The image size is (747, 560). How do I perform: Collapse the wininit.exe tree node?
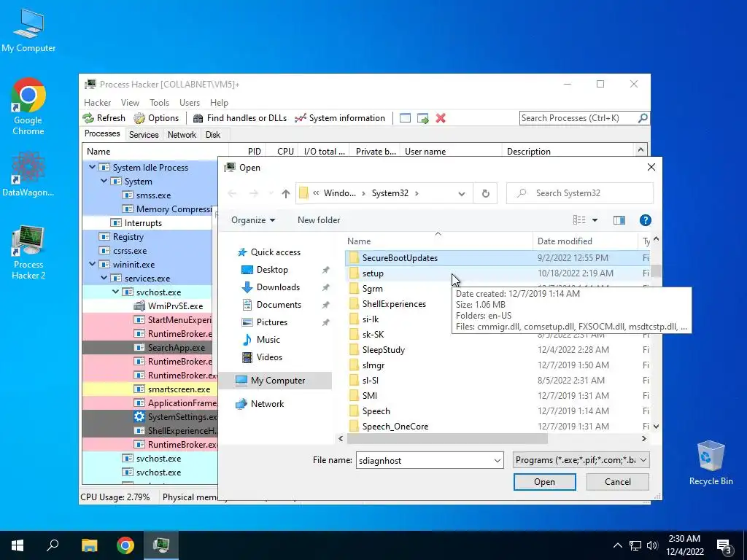point(92,264)
